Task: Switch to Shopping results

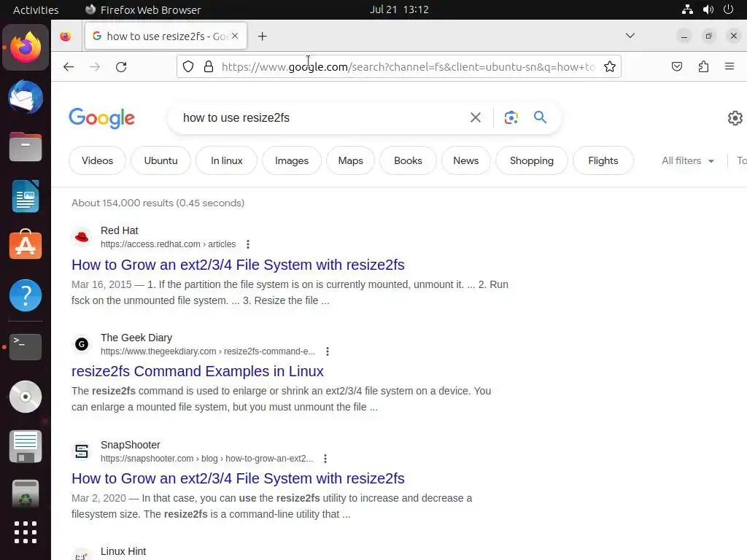Action: click(532, 160)
